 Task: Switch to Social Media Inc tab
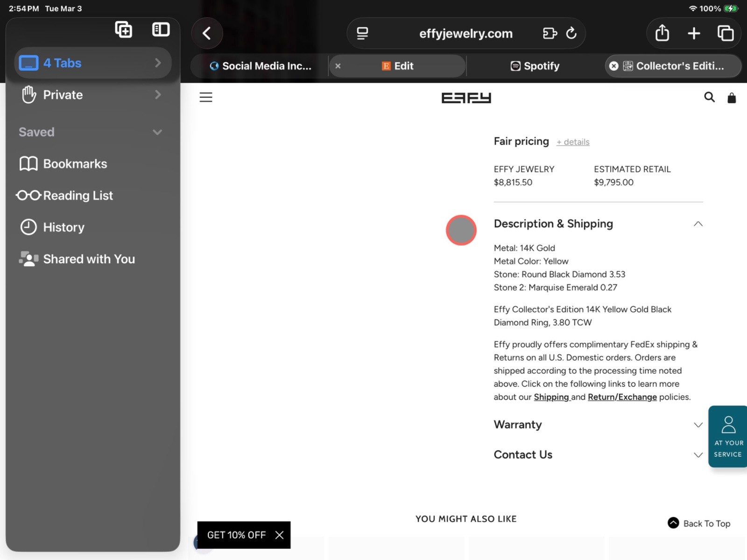[260, 66]
